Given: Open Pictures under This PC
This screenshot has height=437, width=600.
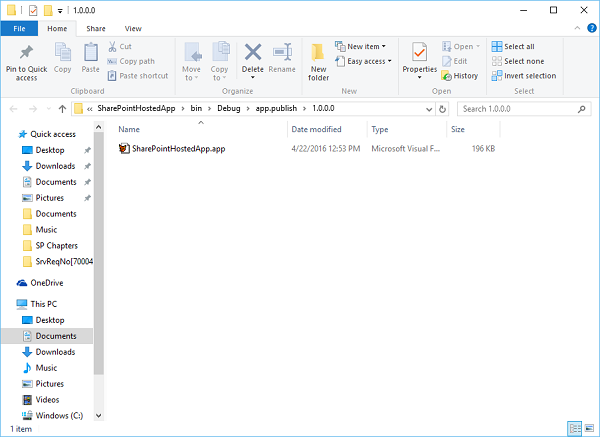Looking at the screenshot, I should 43,383.
